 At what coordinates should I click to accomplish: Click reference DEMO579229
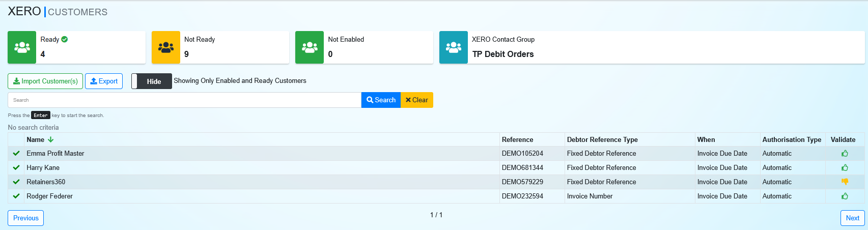[522, 182]
